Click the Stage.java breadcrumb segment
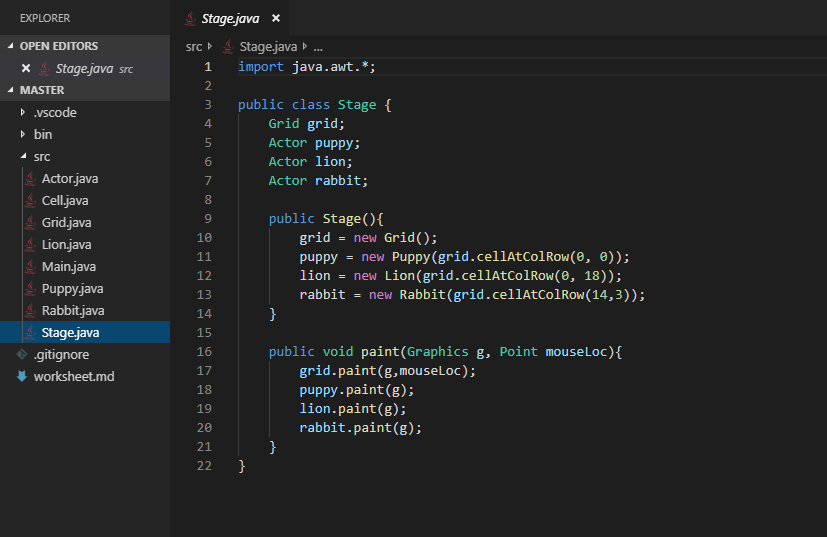The width and height of the screenshot is (827, 537). tap(268, 47)
